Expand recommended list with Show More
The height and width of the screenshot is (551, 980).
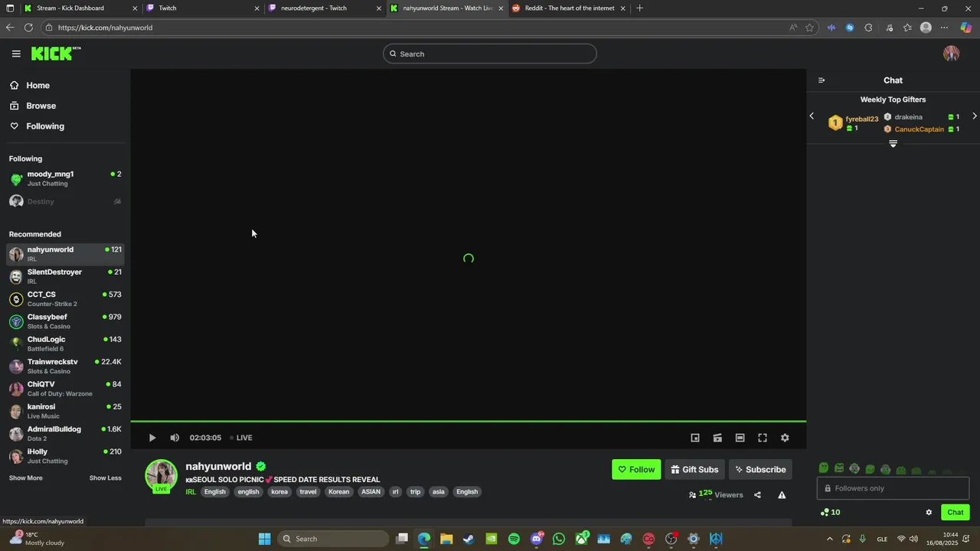pos(26,478)
